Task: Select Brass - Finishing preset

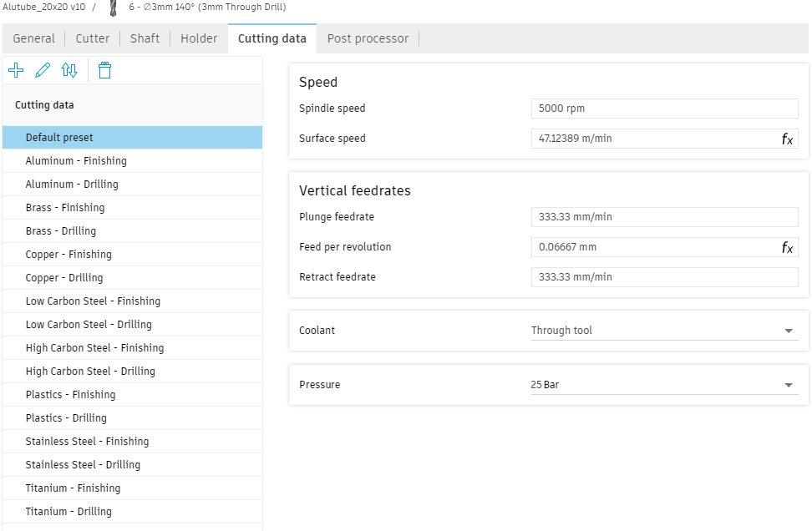Action: [x=133, y=208]
